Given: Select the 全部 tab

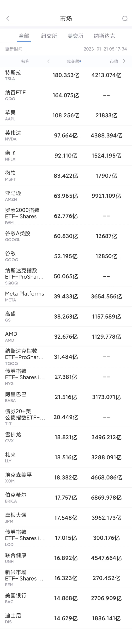Looking at the screenshot, I should coord(24,36).
